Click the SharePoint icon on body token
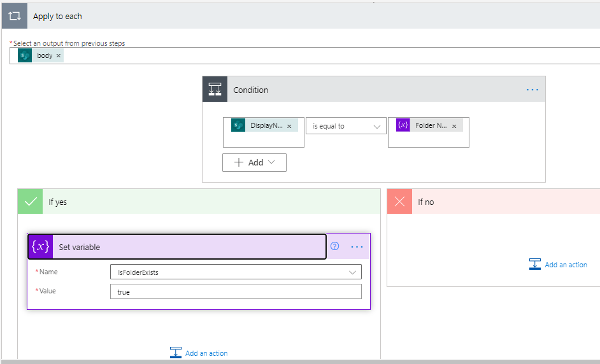 coord(25,56)
